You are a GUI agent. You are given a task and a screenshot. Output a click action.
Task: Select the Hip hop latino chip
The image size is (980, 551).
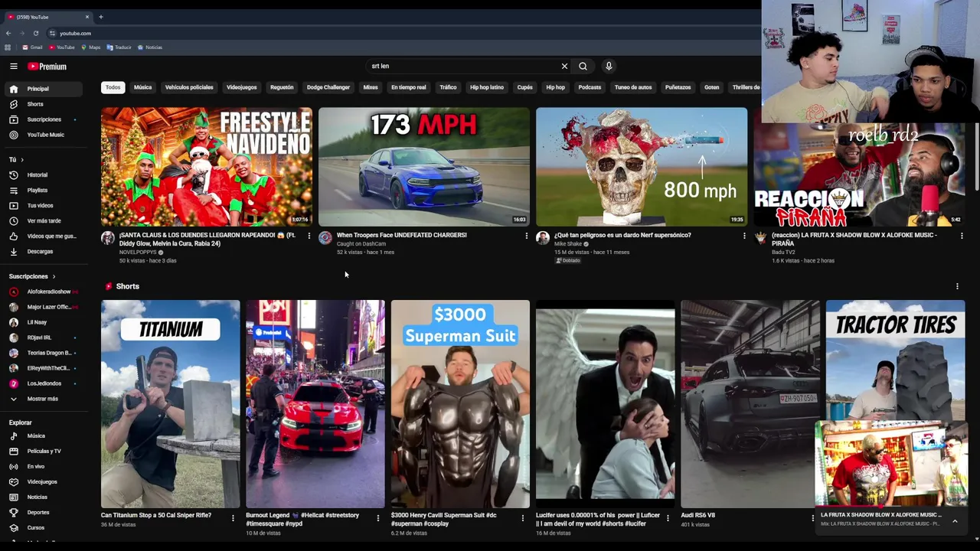pos(486,87)
